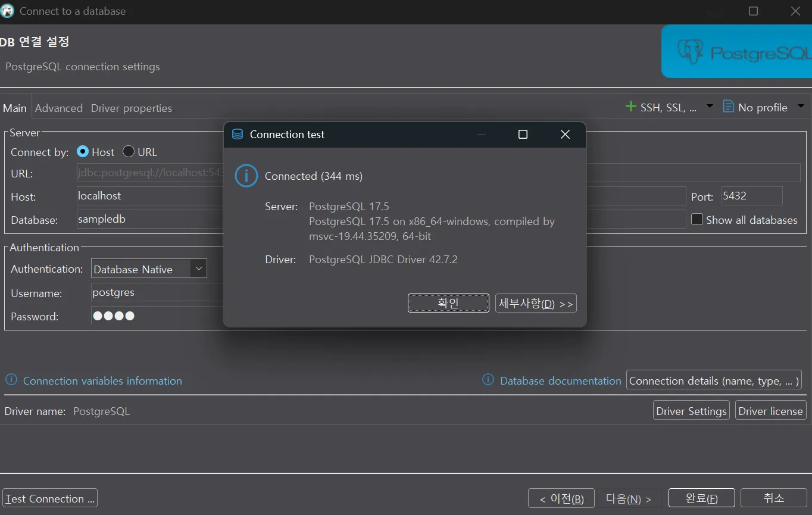Screen dimensions: 812x515
Task: Open the Driver license button
Action: click(x=771, y=411)
